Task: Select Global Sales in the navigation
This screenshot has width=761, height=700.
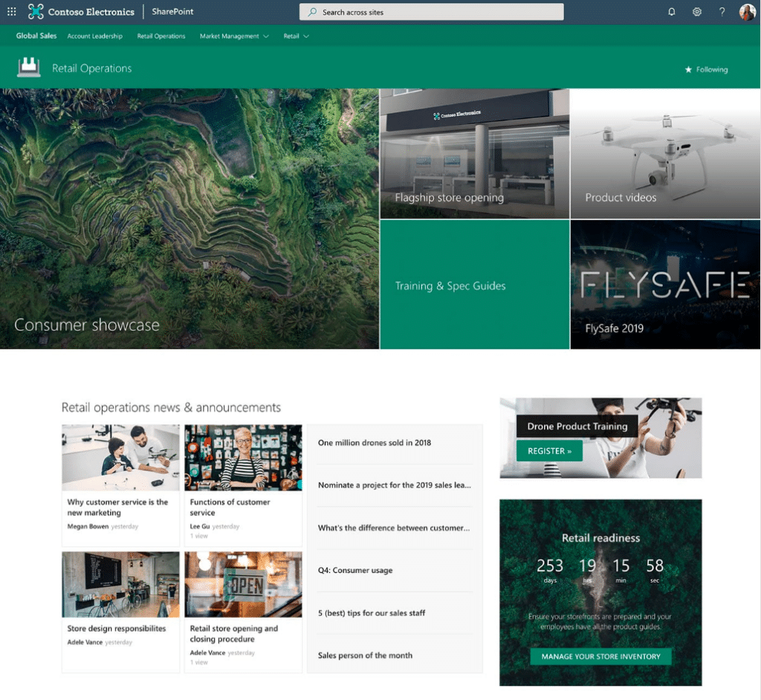Action: [36, 36]
